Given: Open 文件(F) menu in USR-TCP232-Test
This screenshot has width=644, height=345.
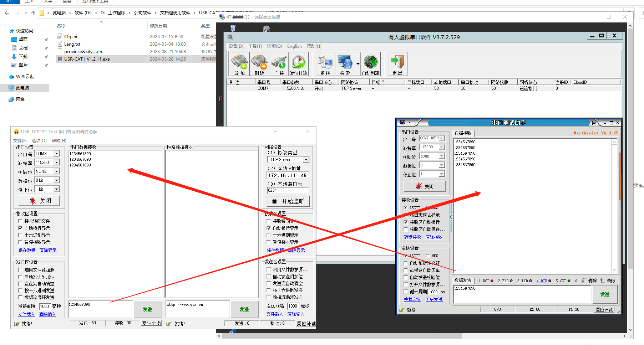Looking at the screenshot, I should pyautogui.click(x=20, y=141).
